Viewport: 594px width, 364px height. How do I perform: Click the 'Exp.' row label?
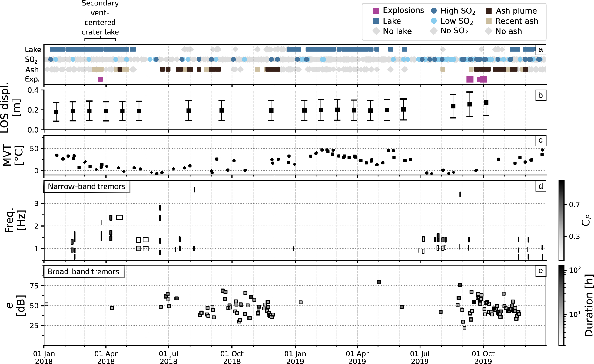[32, 80]
